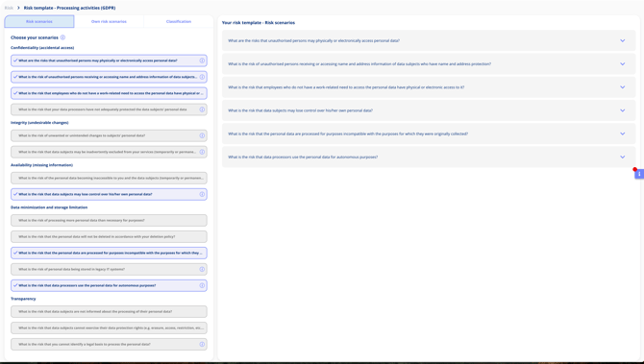Select the deletion policy risk scenario
This screenshot has width=644, height=364.
tap(109, 237)
